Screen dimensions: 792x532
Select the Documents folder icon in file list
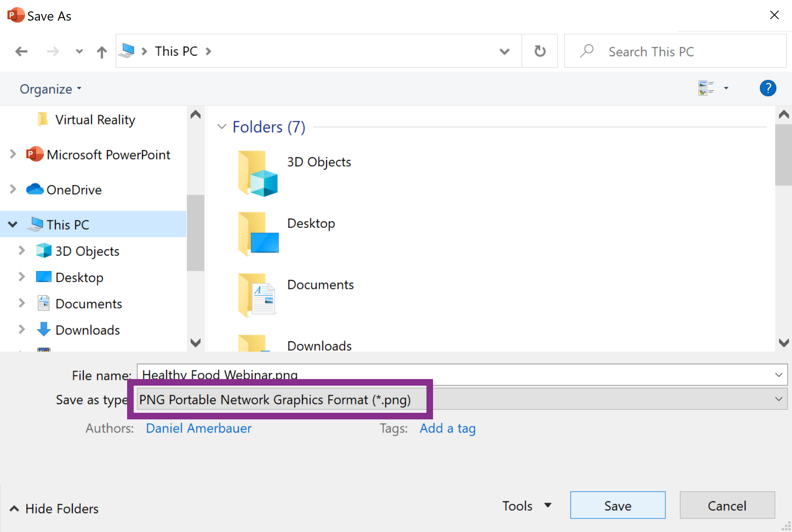coord(258,294)
